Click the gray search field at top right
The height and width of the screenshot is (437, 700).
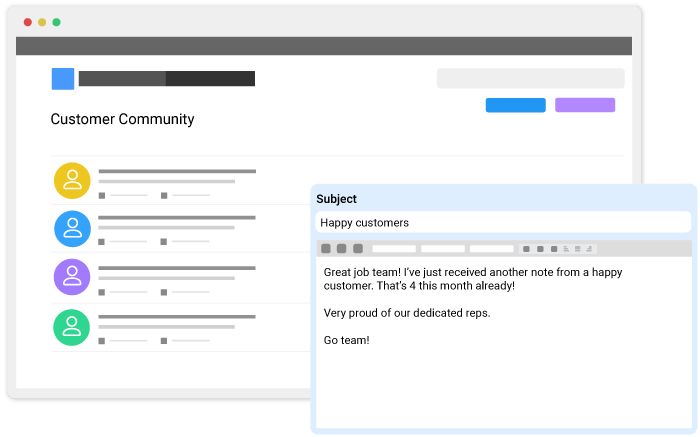(x=530, y=78)
